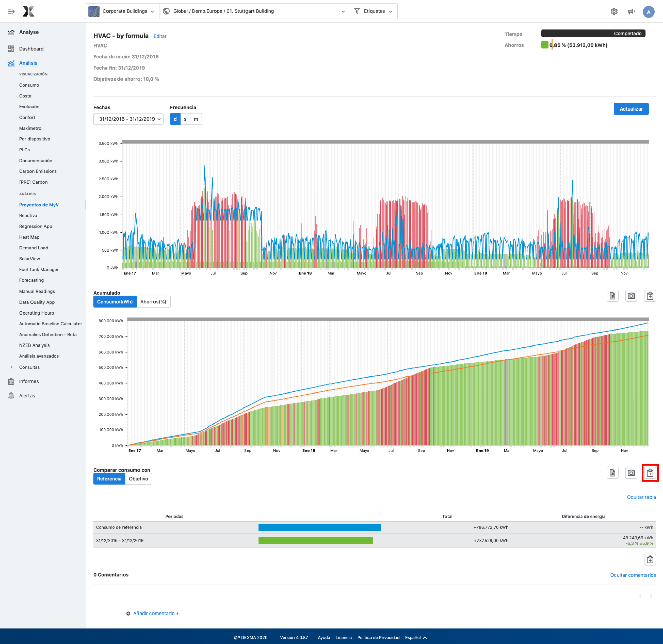Export the Comparar consumo data file

[x=612, y=473]
